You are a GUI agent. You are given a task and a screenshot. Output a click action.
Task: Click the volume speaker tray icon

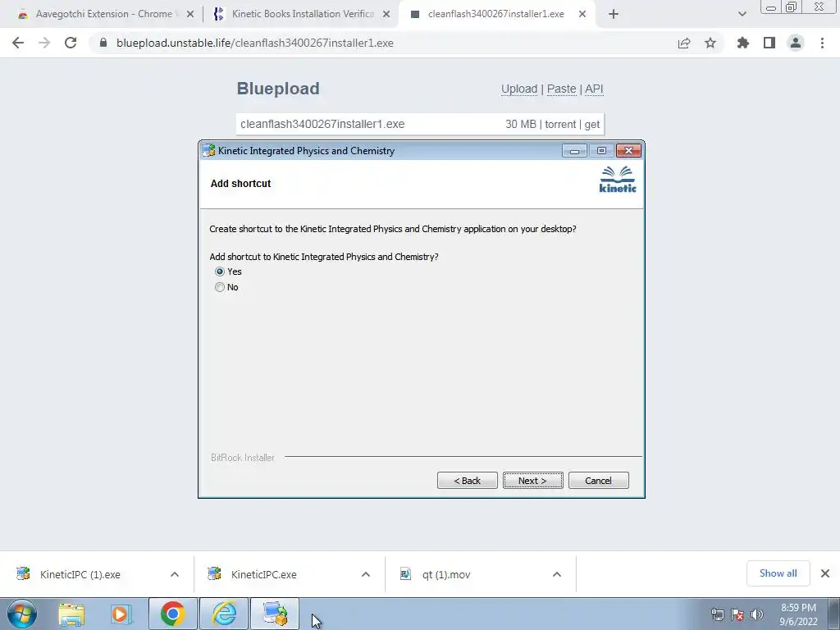[757, 614]
